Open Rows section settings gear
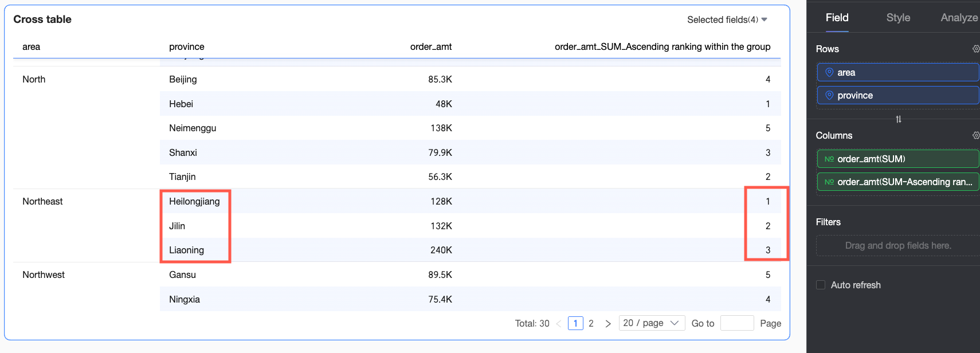This screenshot has width=980, height=353. 975,49
